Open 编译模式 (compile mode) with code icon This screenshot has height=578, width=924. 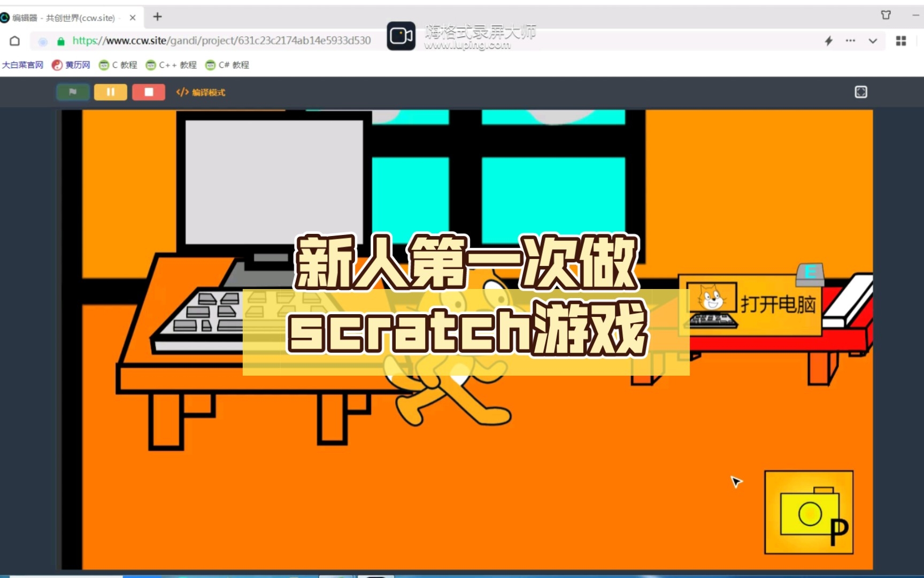coord(200,92)
